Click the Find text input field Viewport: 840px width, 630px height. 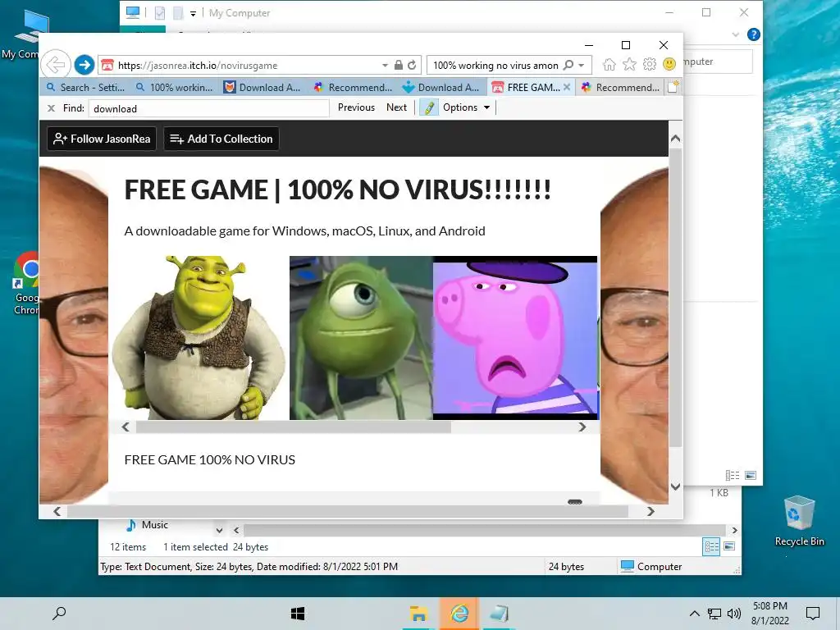(x=209, y=108)
